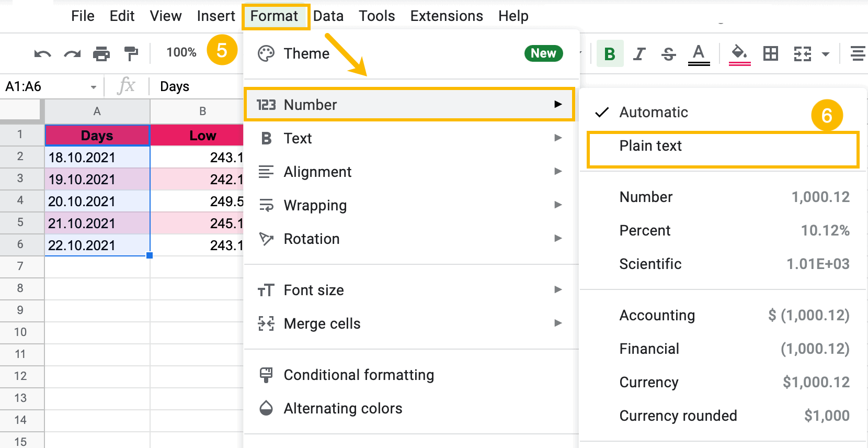Click the Alternating colors droplet icon
The image size is (868, 448).
[266, 408]
